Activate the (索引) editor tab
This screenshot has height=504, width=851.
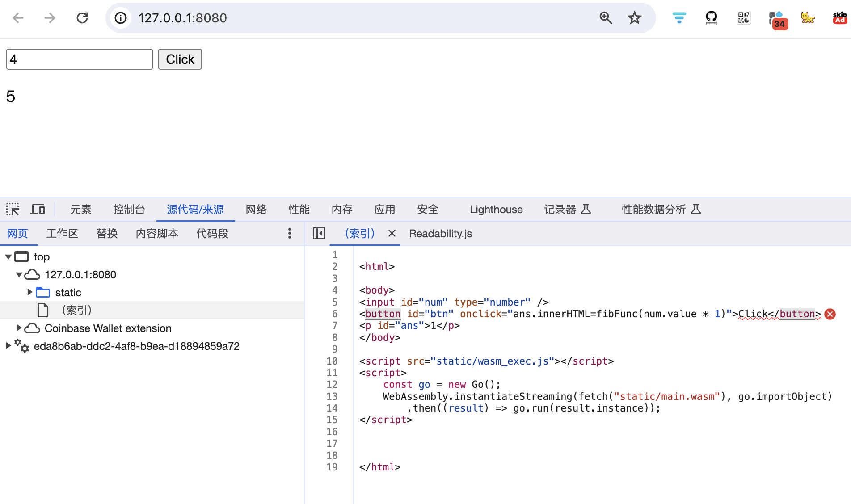click(360, 233)
